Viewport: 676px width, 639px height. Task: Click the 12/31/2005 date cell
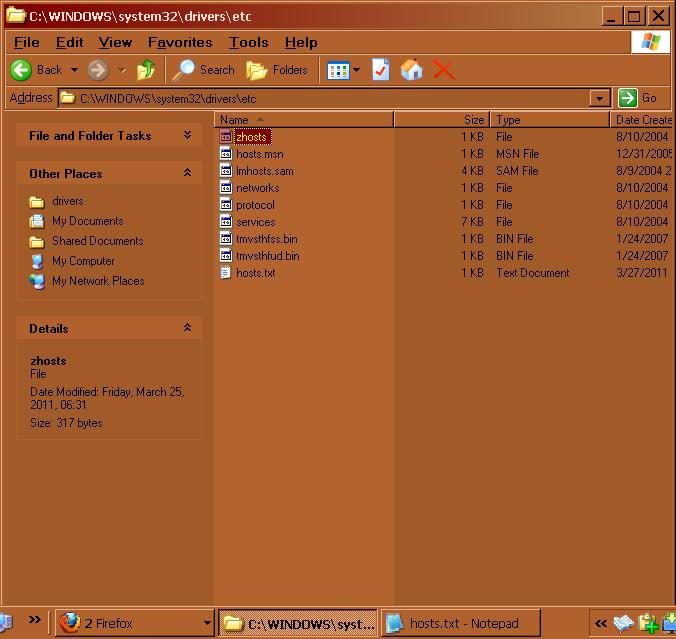tap(644, 153)
